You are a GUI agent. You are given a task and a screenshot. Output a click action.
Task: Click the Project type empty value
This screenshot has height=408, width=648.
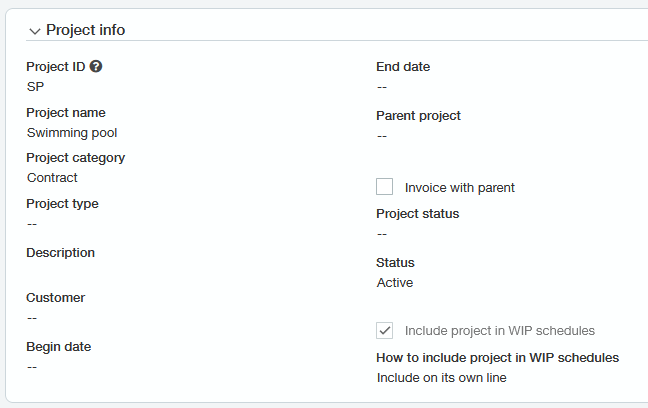click(x=32, y=224)
